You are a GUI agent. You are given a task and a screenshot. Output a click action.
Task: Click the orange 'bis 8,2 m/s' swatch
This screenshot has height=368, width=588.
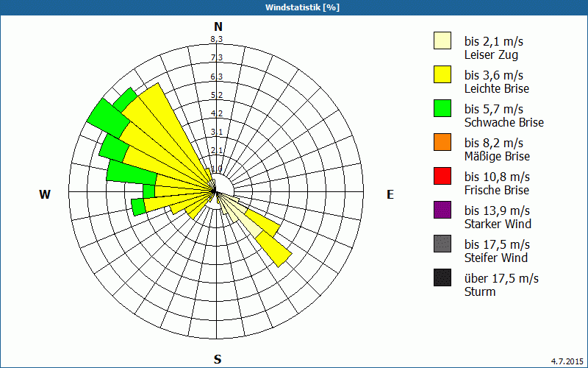point(442,142)
